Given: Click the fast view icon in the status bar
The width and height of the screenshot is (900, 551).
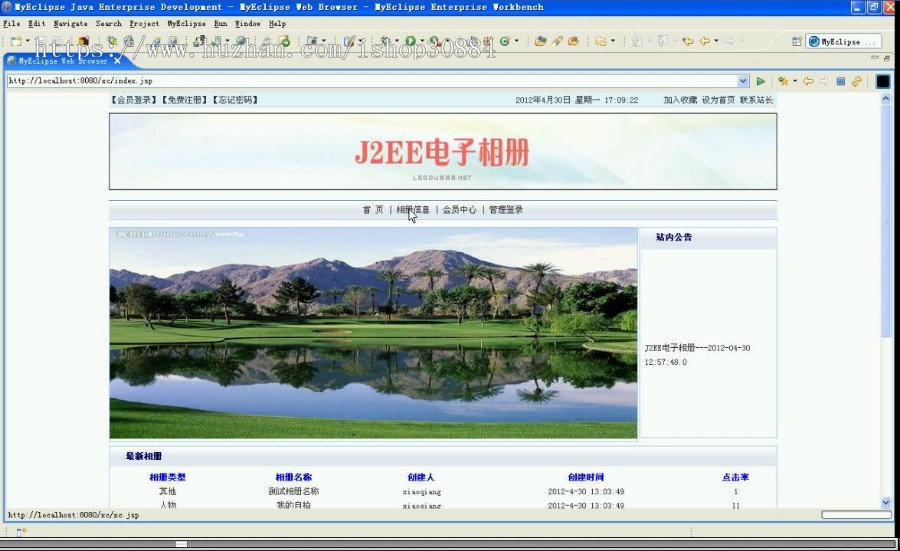Looking at the screenshot, I should click(x=21, y=532).
